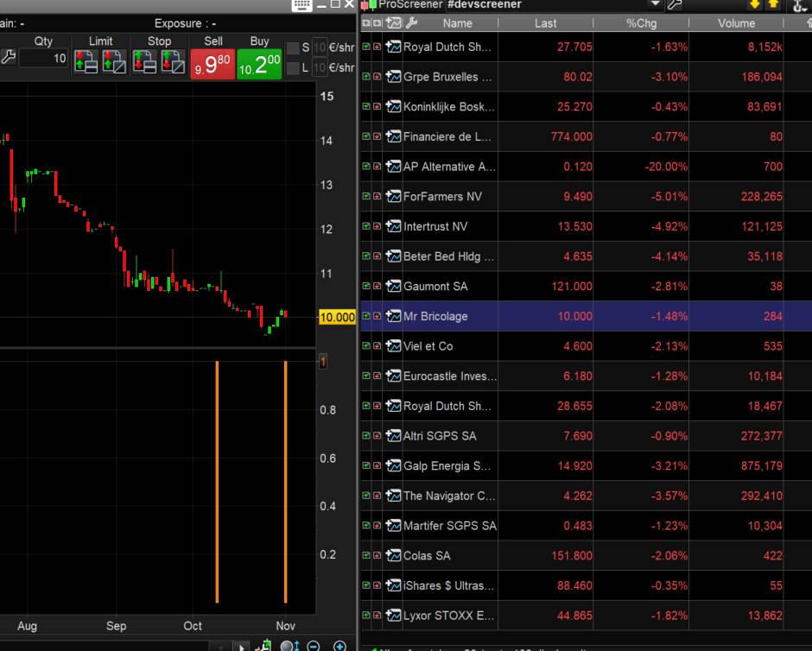
Task: Click the green buy icon on the Colas SA row
Action: (366, 555)
